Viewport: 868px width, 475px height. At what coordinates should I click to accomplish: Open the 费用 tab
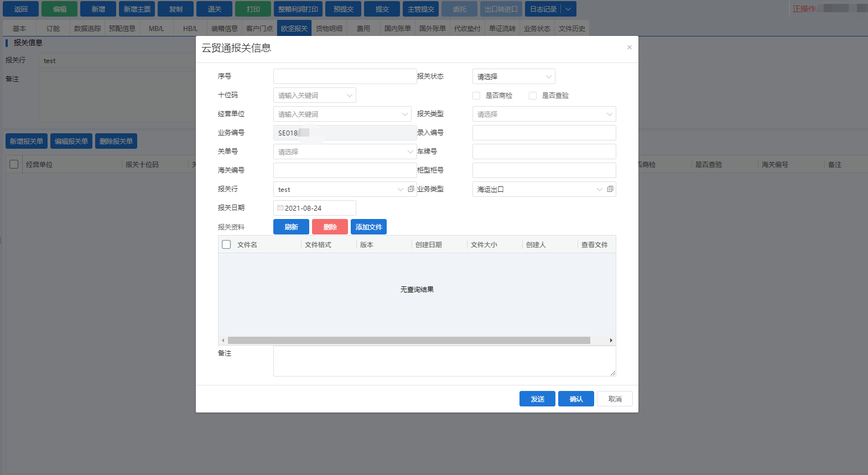click(x=363, y=29)
